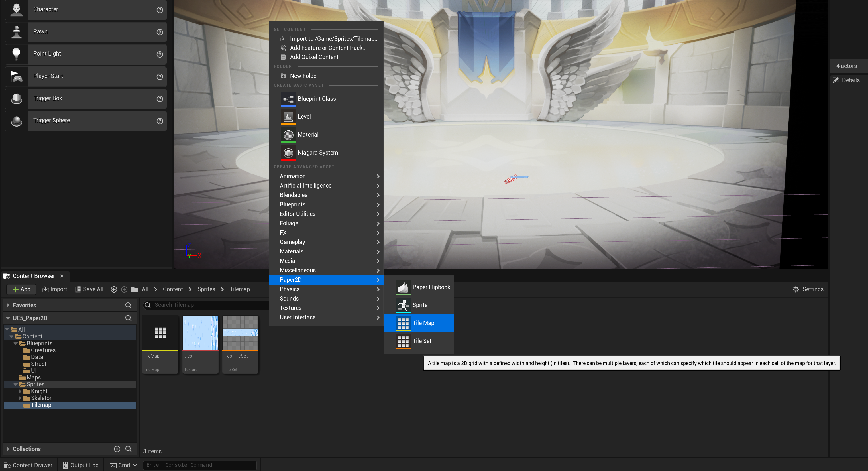This screenshot has width=868, height=471.
Task: Select Import to /Game/Sprites/Tilemap menu entry
Action: [326, 39]
